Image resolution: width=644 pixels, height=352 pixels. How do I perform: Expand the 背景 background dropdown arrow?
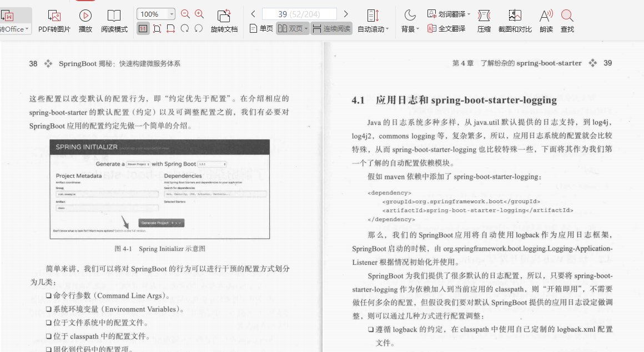click(417, 29)
